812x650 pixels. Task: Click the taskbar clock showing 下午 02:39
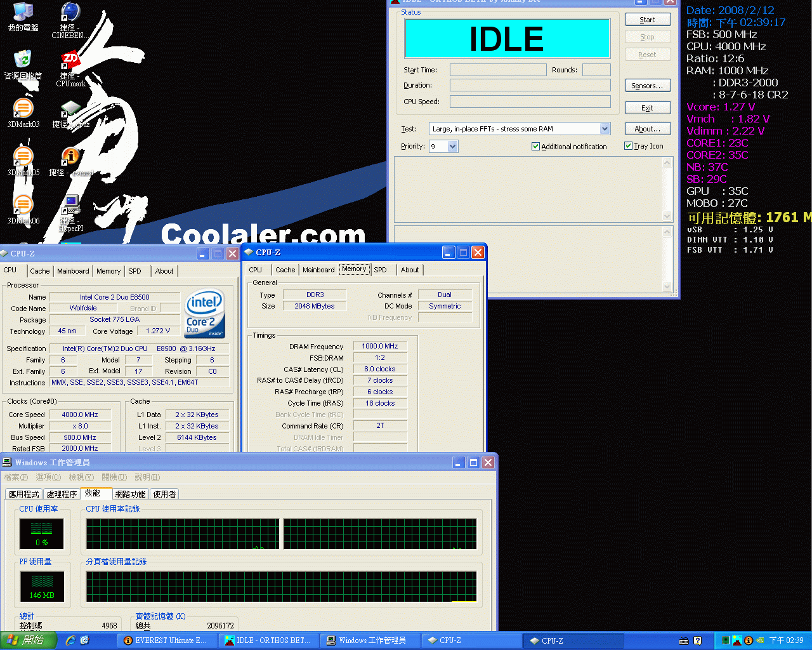786,640
